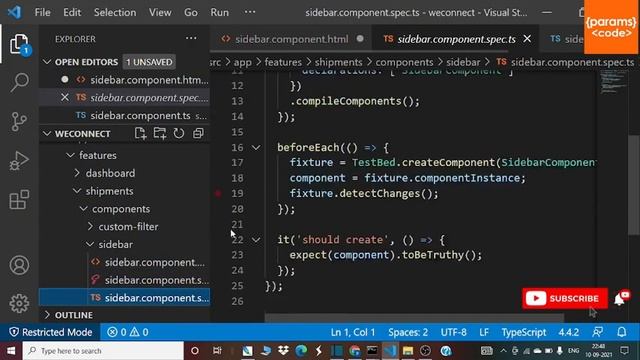The width and height of the screenshot is (640, 360).
Task: Open the Source Control view
Action: coord(19,121)
